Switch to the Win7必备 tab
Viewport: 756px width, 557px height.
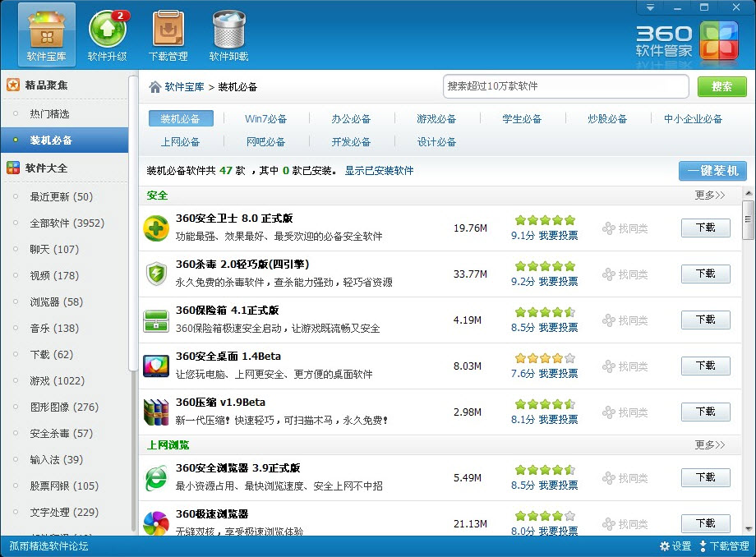265,119
